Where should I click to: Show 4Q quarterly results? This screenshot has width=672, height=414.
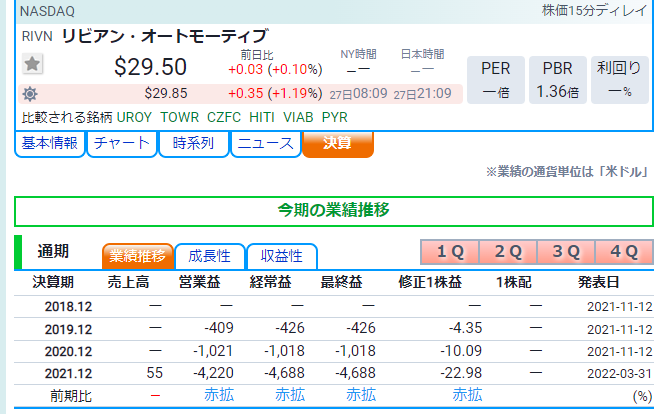pos(624,252)
